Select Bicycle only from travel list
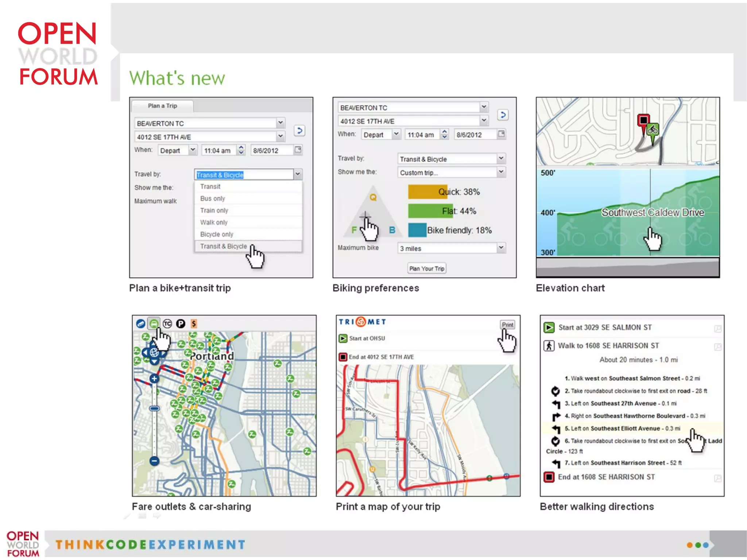 (x=217, y=234)
